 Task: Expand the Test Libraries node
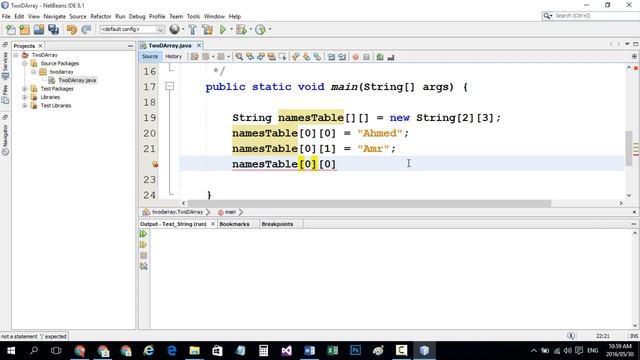24,105
